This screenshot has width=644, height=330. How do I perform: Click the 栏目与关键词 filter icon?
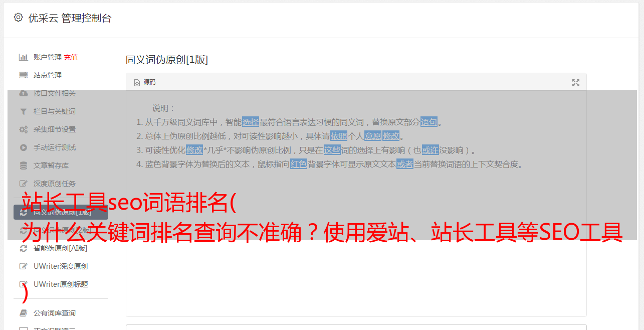click(x=23, y=111)
